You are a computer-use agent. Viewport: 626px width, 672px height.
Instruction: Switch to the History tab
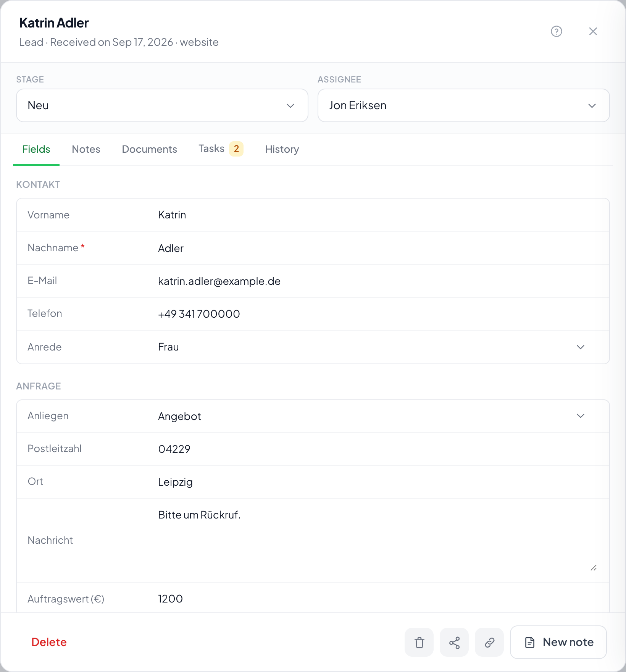click(282, 149)
